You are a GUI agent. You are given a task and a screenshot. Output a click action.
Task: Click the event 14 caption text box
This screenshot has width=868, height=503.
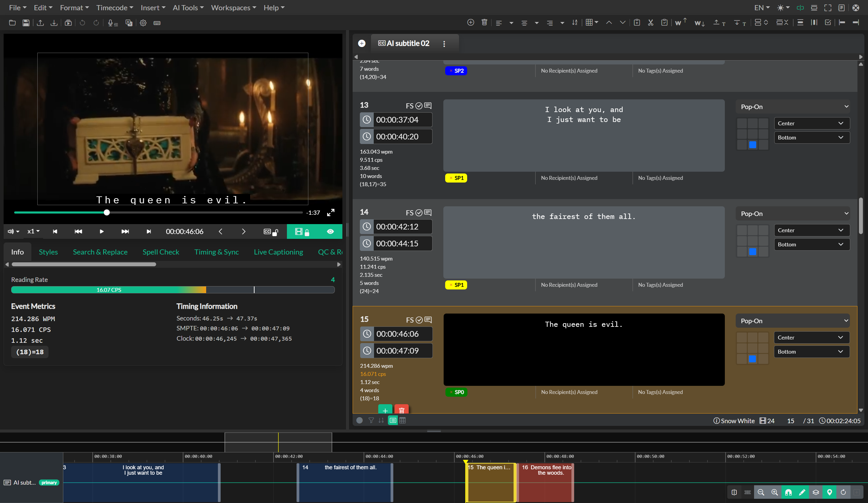point(584,242)
